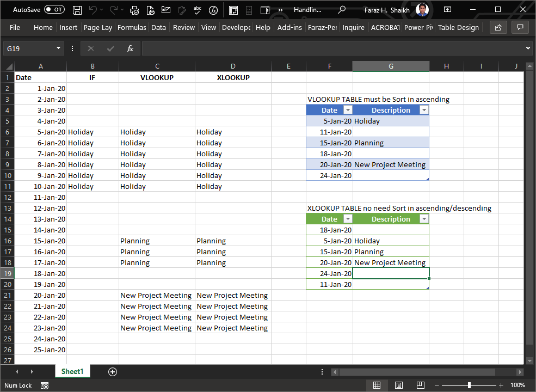Screen dimensions: 536x392
Task: Click the Enter checkmark in formula bar
Action: point(110,48)
